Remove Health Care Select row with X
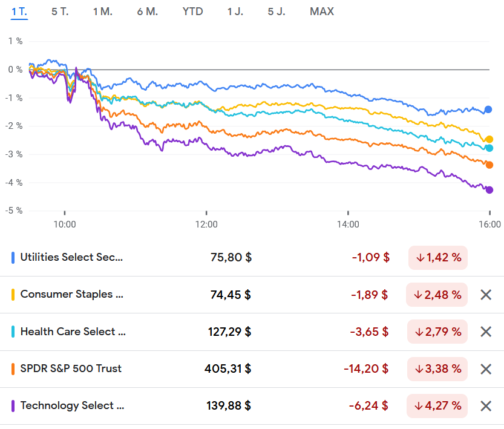Viewport: 504px width, 429px height. click(485, 332)
